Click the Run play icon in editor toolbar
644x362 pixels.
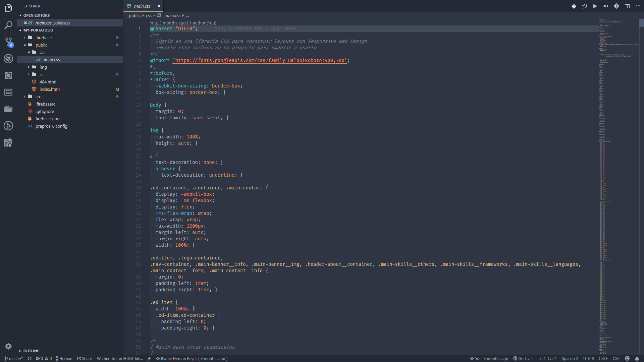click(x=595, y=6)
